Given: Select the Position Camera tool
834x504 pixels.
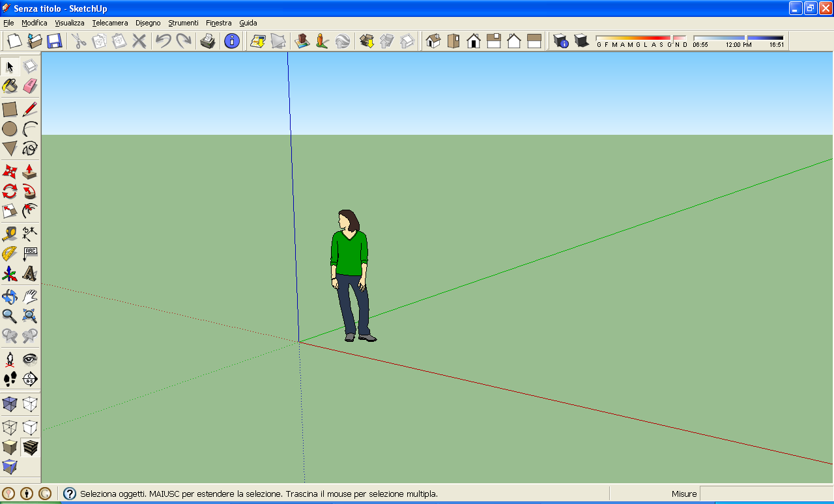Looking at the screenshot, I should click(10, 359).
